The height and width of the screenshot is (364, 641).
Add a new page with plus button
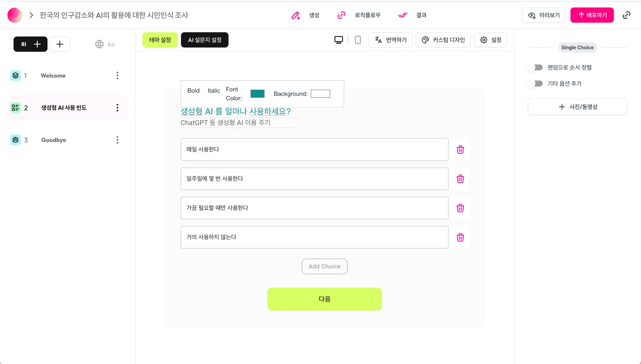coord(59,44)
